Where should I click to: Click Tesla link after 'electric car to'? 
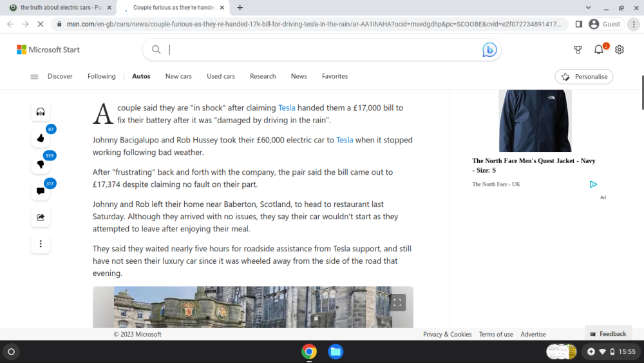[345, 140]
